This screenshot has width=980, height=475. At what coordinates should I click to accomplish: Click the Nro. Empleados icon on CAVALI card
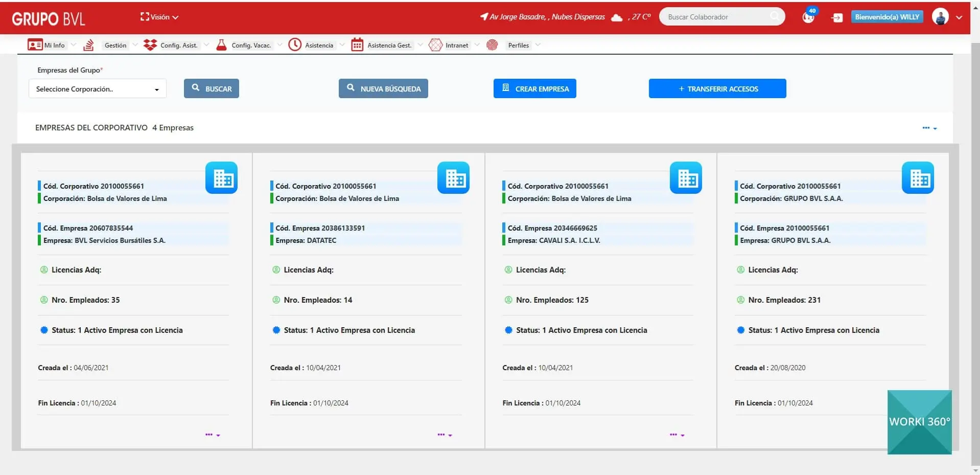click(x=508, y=300)
